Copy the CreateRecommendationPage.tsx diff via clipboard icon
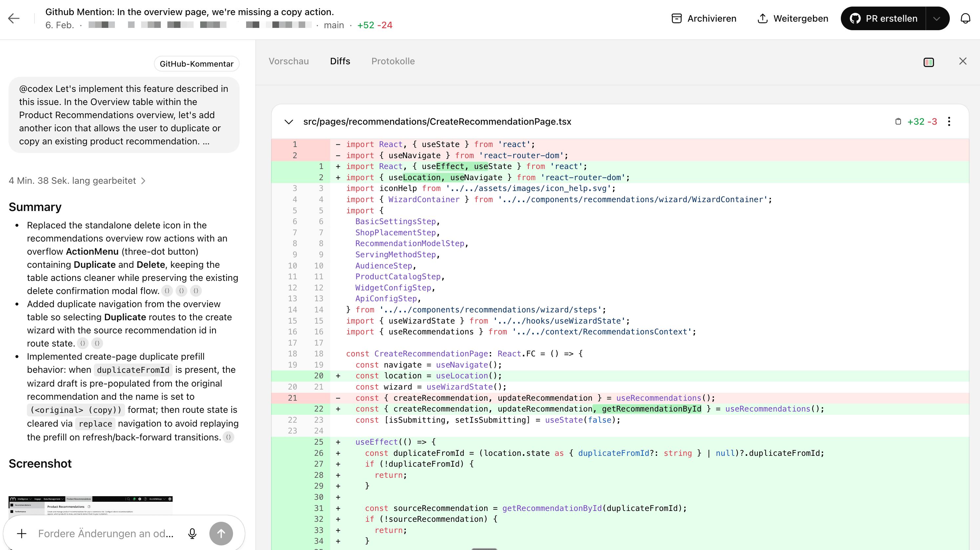 coord(898,121)
